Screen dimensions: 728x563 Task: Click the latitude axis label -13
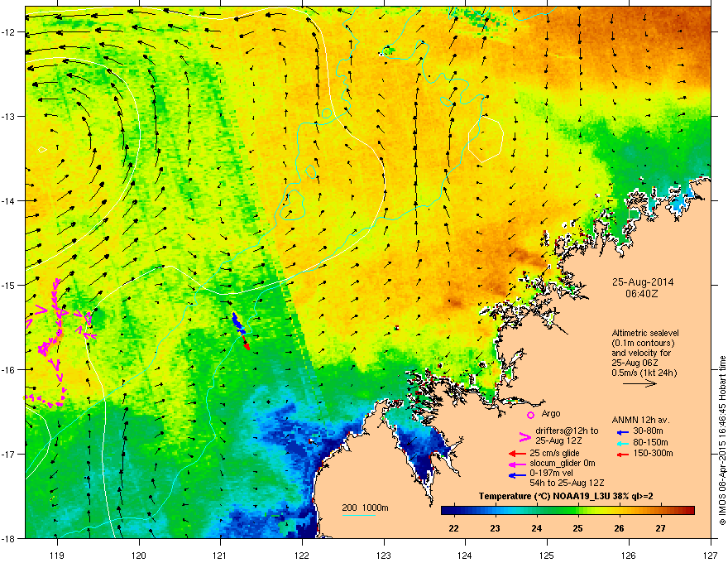point(9,116)
